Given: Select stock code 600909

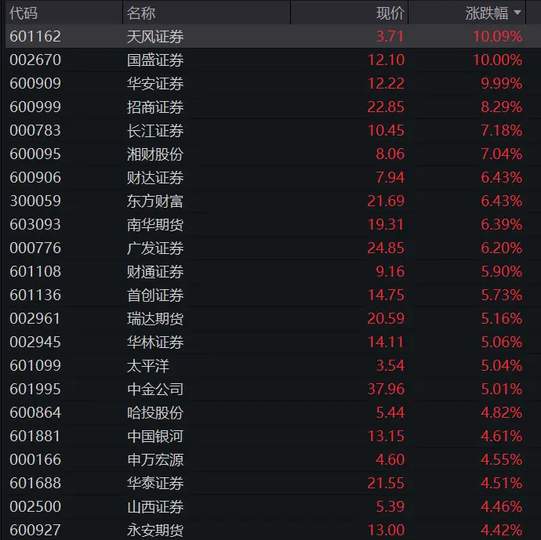Looking at the screenshot, I should coord(35,84).
